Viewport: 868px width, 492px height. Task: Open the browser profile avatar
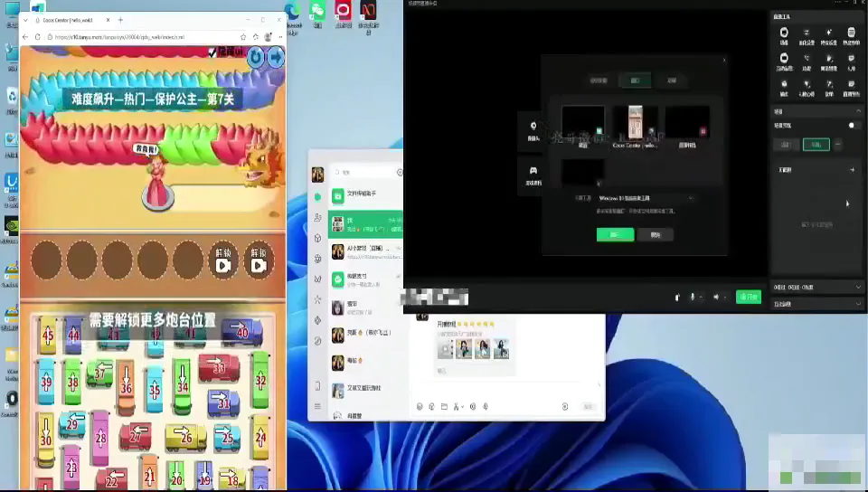point(268,37)
